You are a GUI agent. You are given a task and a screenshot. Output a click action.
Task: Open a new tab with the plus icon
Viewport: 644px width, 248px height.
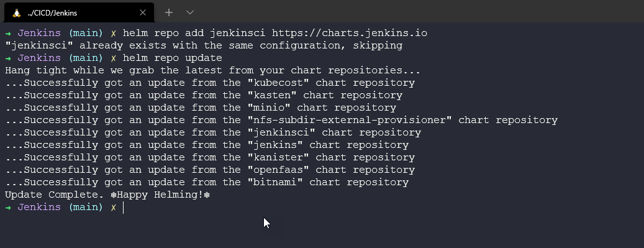pyautogui.click(x=169, y=12)
